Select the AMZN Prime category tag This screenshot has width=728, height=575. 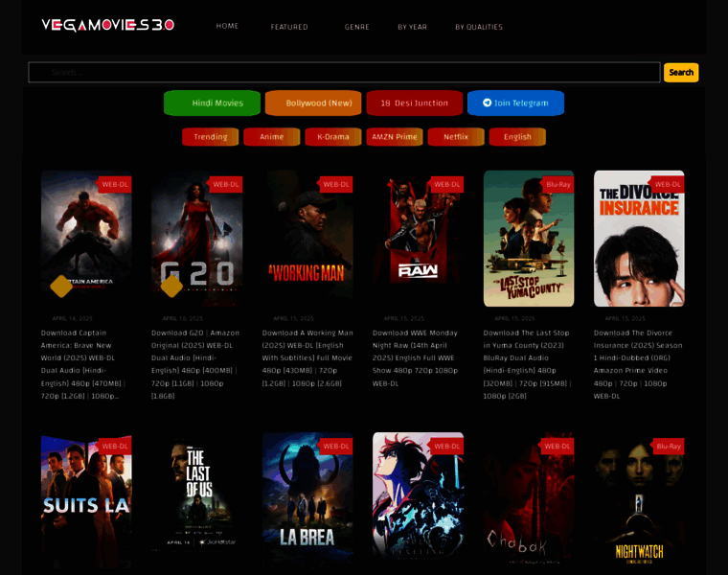395,137
